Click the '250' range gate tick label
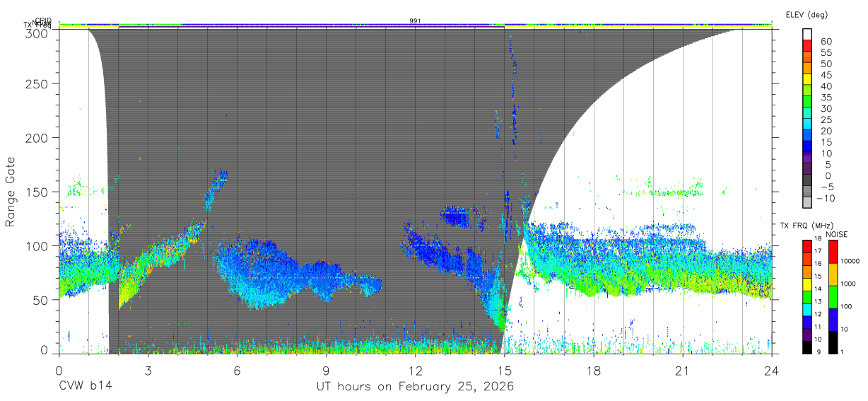 pyautogui.click(x=35, y=83)
